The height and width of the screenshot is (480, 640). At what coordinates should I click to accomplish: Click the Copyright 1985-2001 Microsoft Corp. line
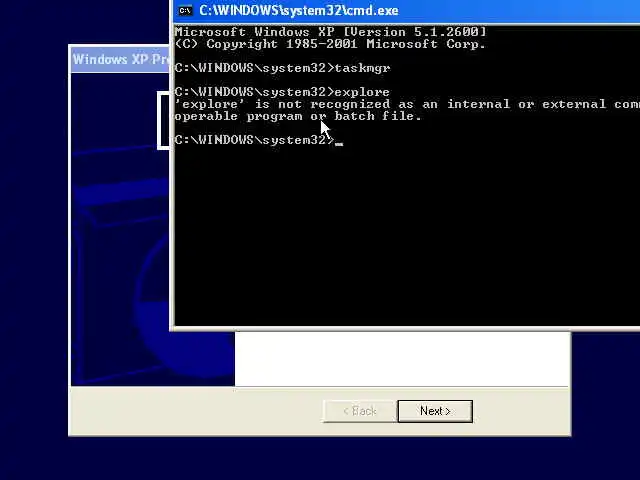click(330, 44)
